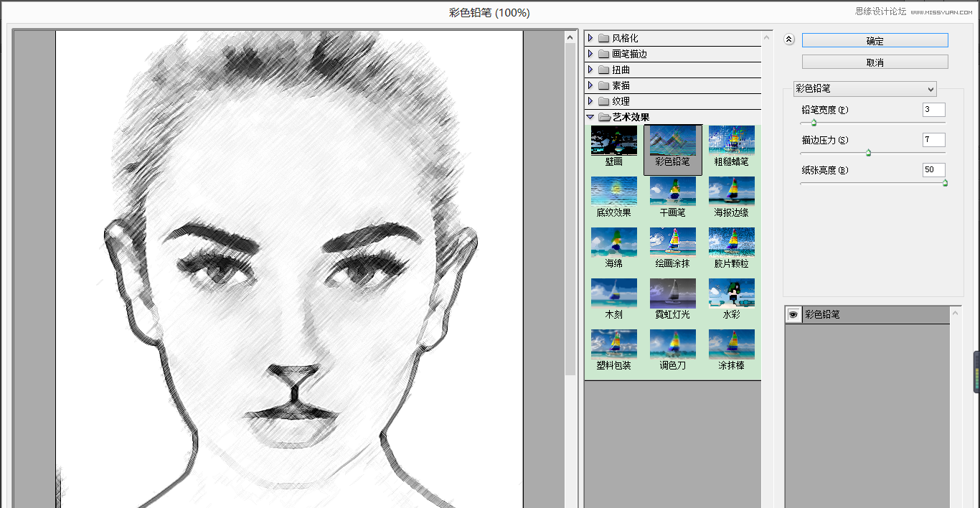Select the 彩色铅笔 filter thumbnail
Screen dimensions: 980x508
click(672, 140)
